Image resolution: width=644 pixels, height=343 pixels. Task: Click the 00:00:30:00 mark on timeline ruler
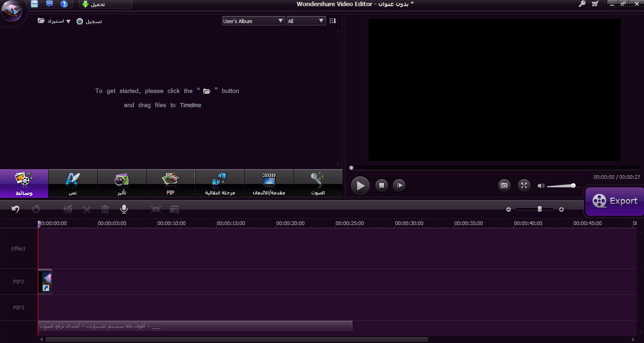(x=410, y=223)
